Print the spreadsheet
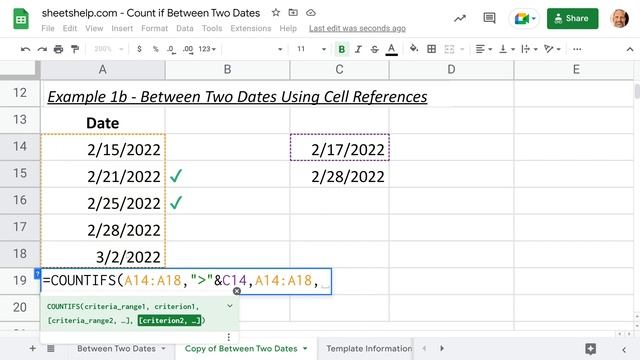The width and height of the screenshot is (640, 360). 58,49
